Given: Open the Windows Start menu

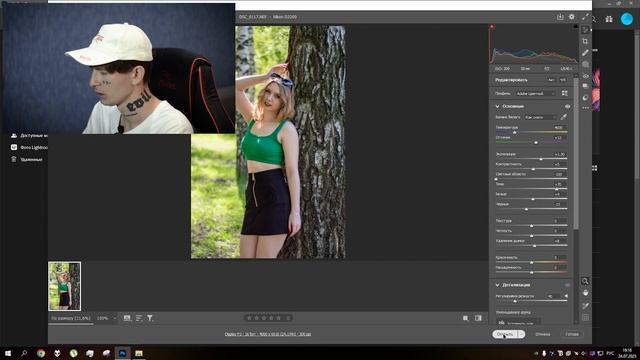Looking at the screenshot, I should (8, 353).
